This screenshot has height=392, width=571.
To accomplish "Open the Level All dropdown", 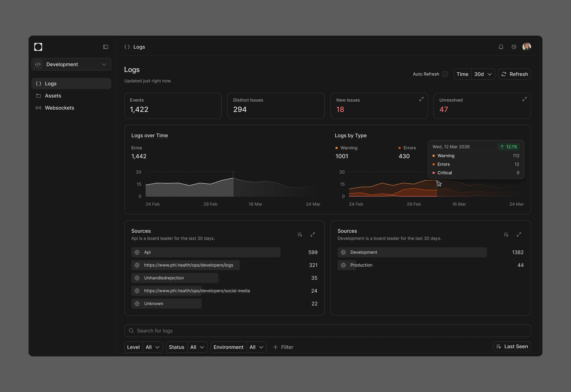I will tap(153, 347).
